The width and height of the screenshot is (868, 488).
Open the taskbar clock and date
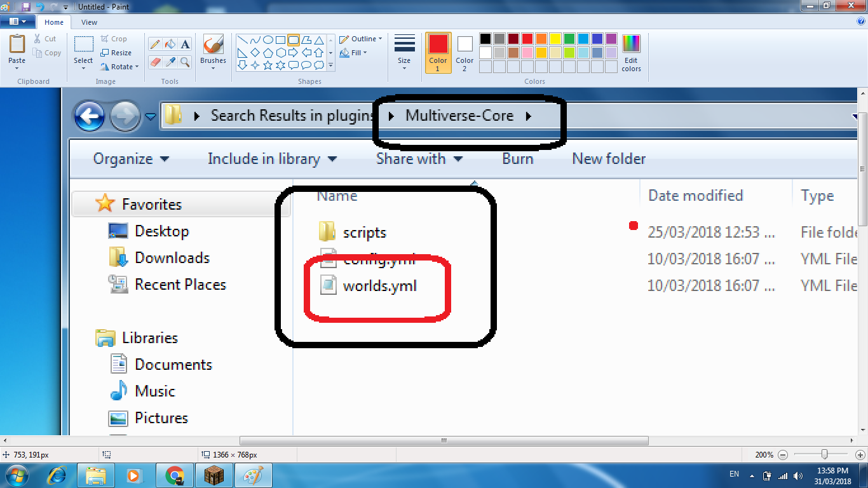click(x=833, y=476)
